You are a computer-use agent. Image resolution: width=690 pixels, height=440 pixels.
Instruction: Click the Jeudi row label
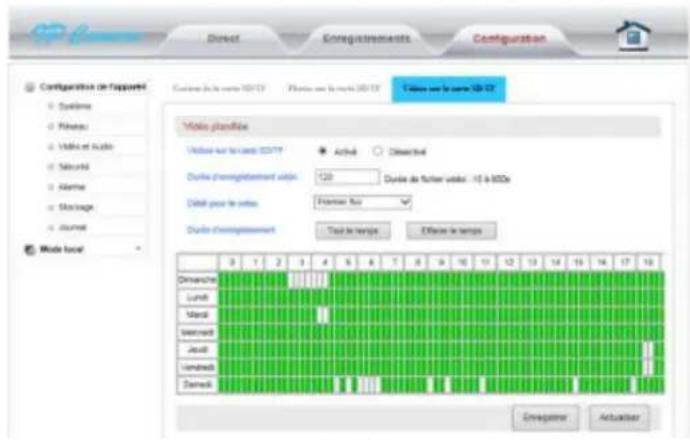[198, 349]
